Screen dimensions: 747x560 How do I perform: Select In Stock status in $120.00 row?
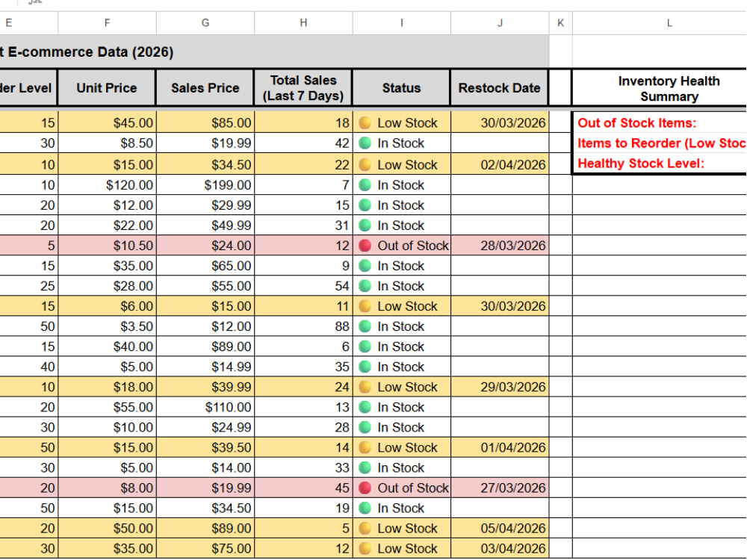pos(402,184)
